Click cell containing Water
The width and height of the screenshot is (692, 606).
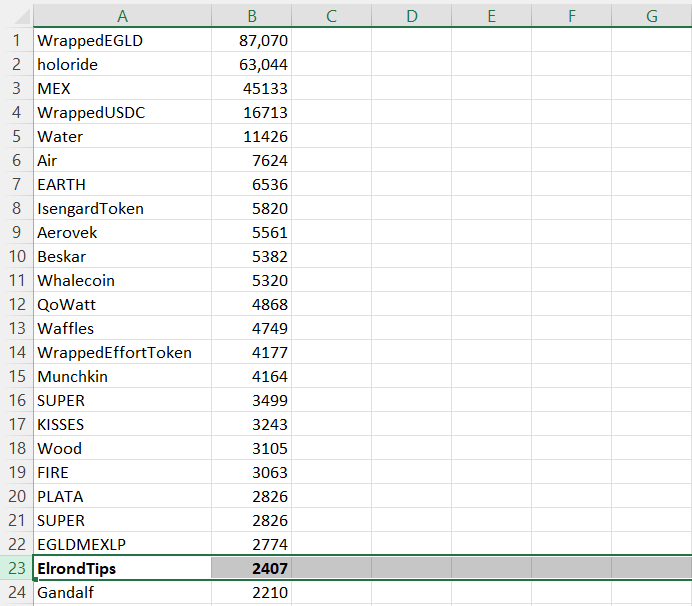pyautogui.click(x=123, y=136)
